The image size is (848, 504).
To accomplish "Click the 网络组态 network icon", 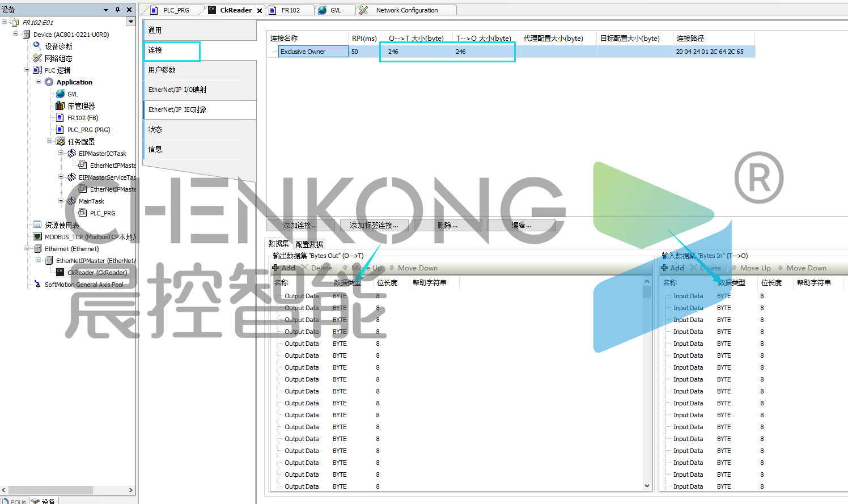I will pos(37,58).
